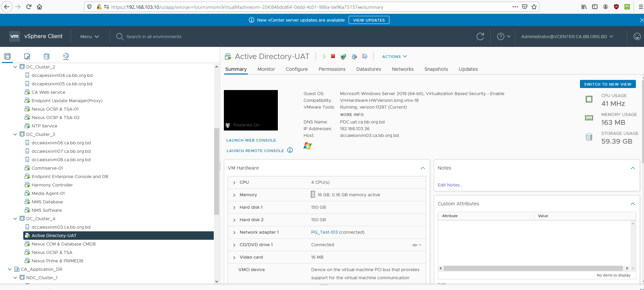
Task: Open the Administrator user account dropdown
Action: pos(567,36)
